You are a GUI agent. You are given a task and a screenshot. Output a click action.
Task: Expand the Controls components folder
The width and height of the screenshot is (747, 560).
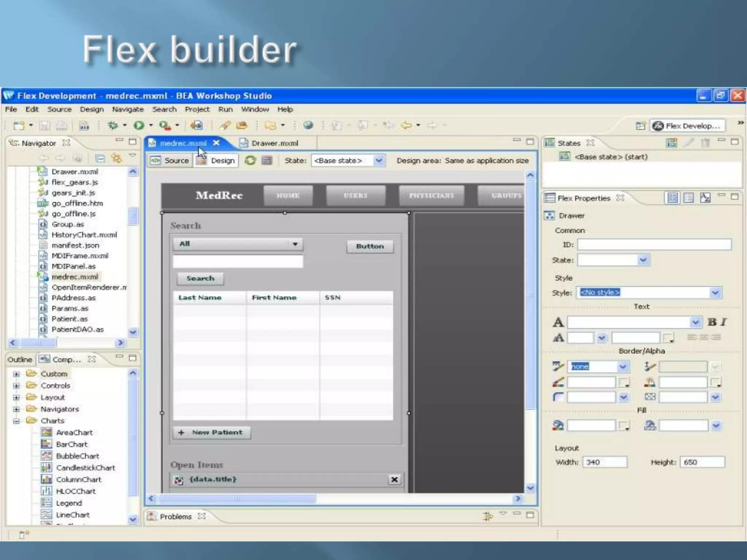16,386
